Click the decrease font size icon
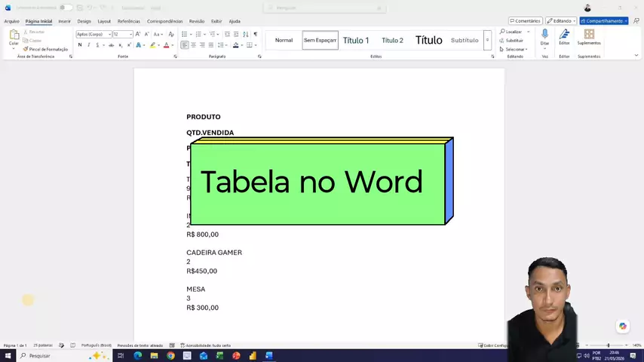The width and height of the screenshot is (644, 362). click(x=146, y=34)
